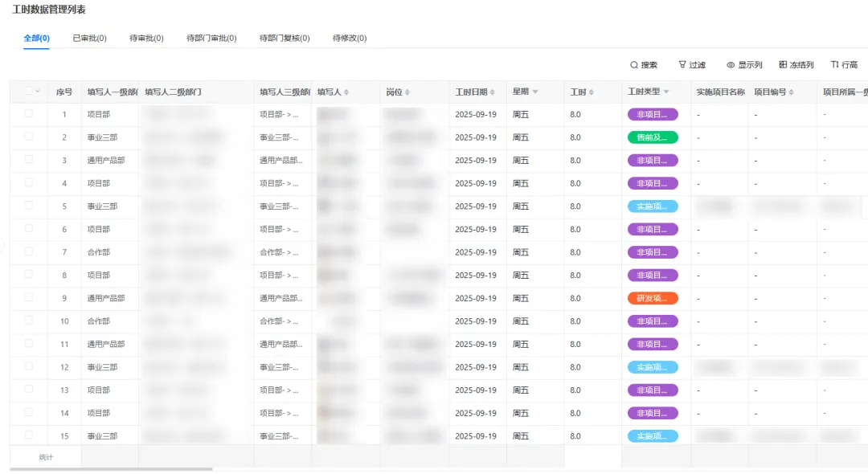
Task: Switch to the 已审批(0) tab
Action: 89,38
